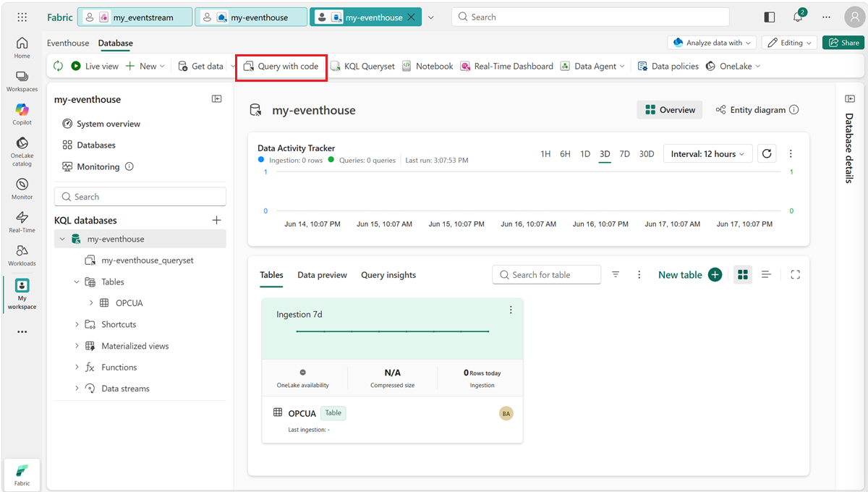Screen dimensions: 868x492
Task: Open the OneLake dropdown
Action: point(733,66)
